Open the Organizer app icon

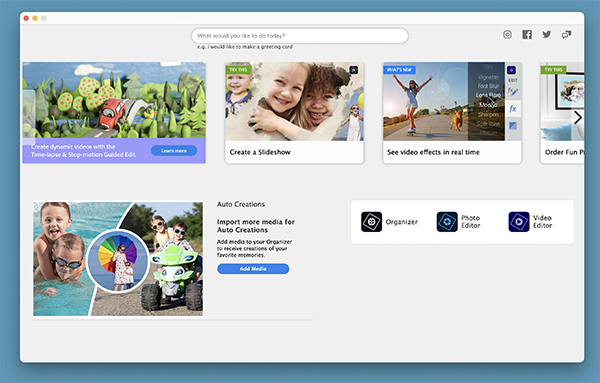pyautogui.click(x=371, y=222)
